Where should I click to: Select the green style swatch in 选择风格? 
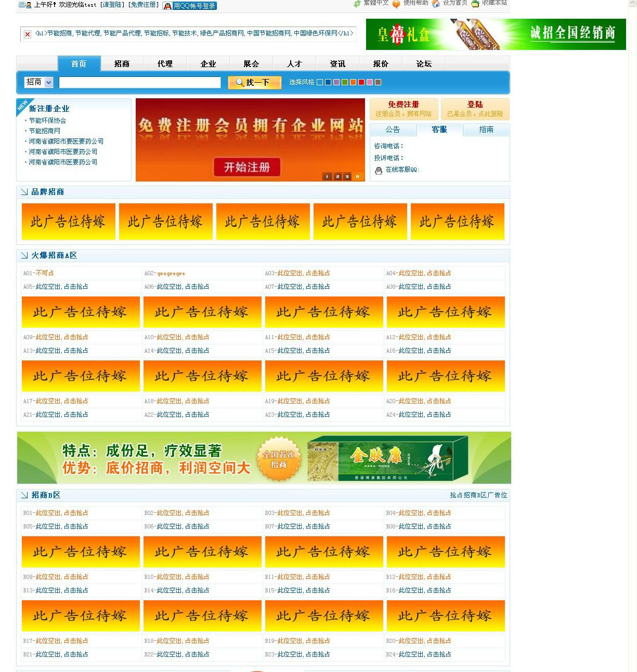pyautogui.click(x=345, y=82)
